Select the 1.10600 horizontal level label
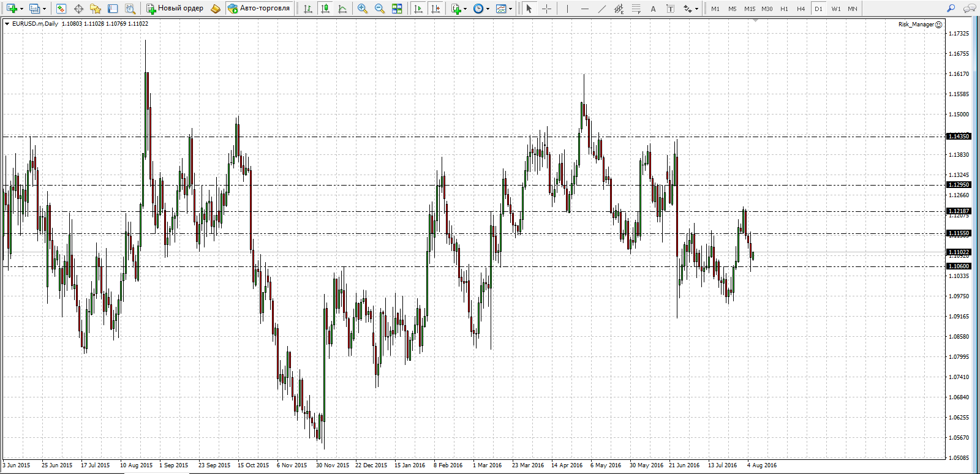 (959, 266)
